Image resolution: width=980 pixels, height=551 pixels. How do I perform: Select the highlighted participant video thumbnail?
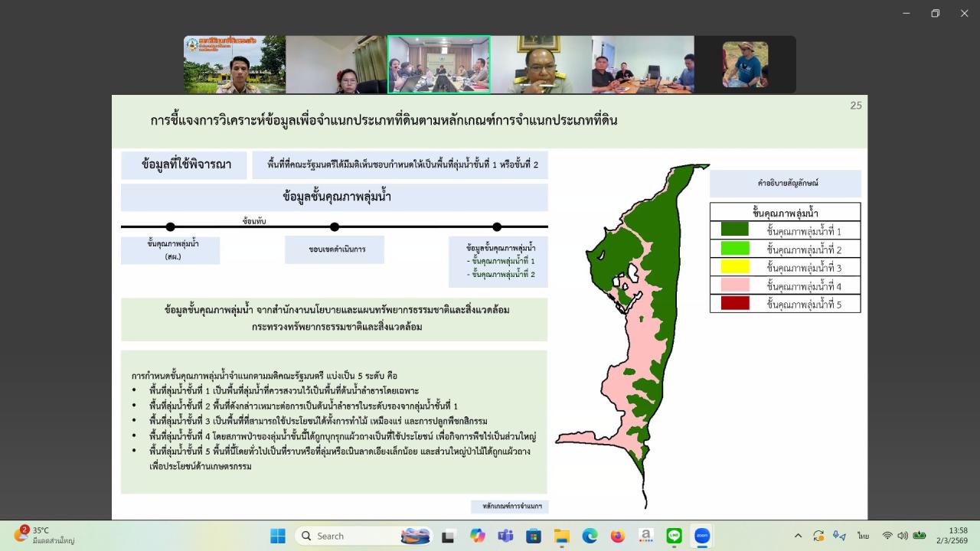(439, 65)
